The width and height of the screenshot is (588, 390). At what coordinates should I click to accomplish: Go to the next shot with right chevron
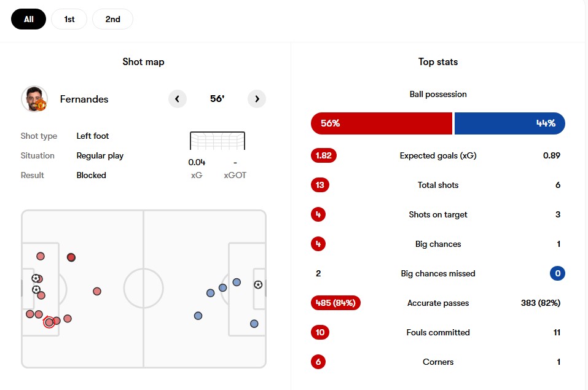click(x=257, y=99)
